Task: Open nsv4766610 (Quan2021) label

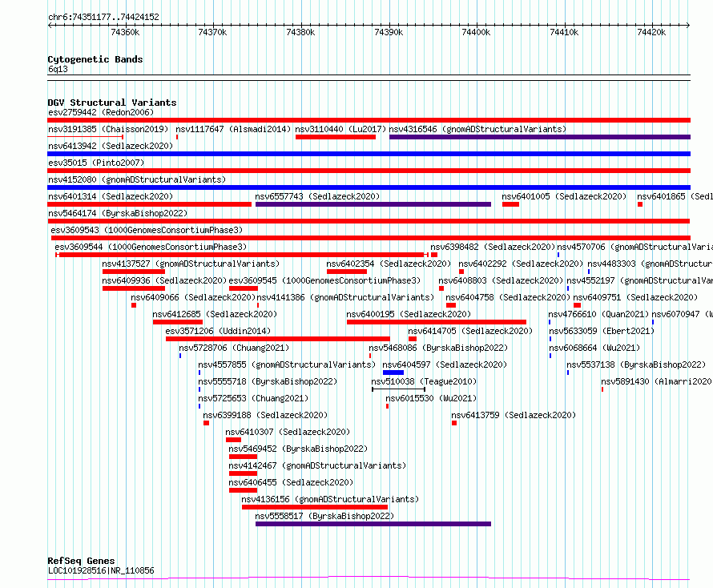Action: (598, 314)
